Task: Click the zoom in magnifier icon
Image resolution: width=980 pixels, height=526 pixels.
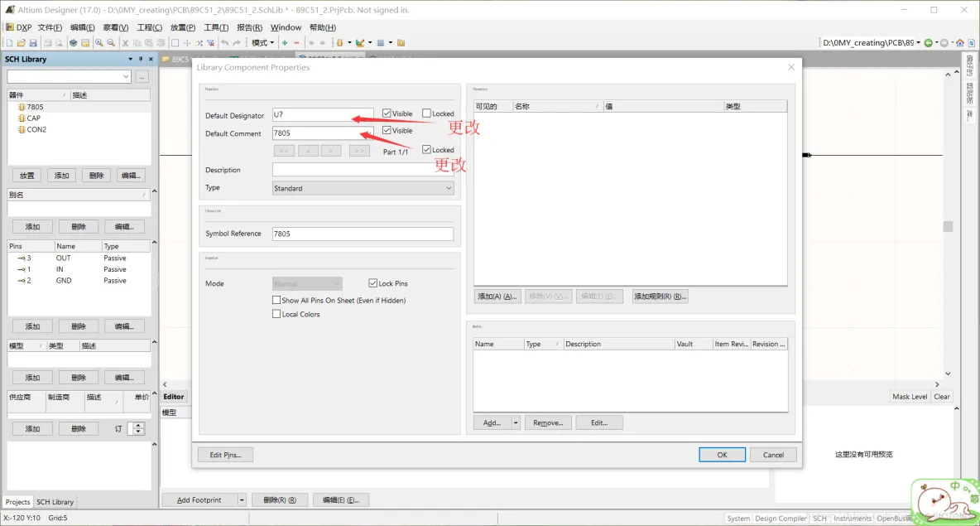Action: (99, 43)
